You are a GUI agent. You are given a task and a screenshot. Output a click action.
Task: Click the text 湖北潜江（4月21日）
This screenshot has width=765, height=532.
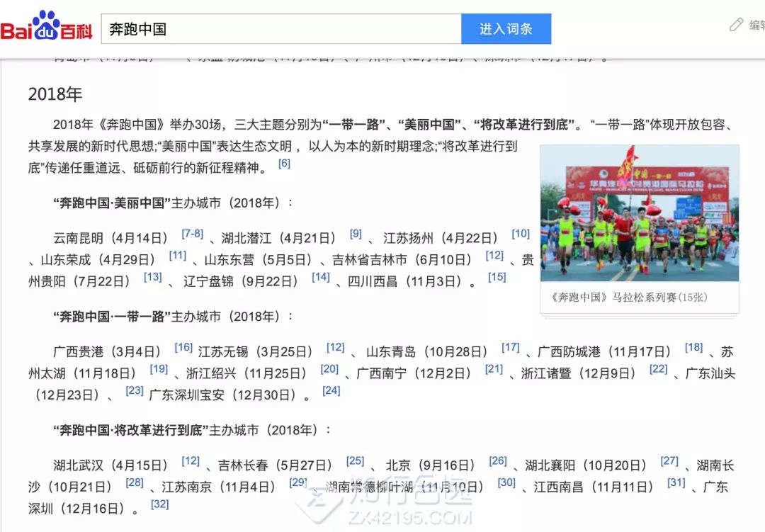coord(279,238)
